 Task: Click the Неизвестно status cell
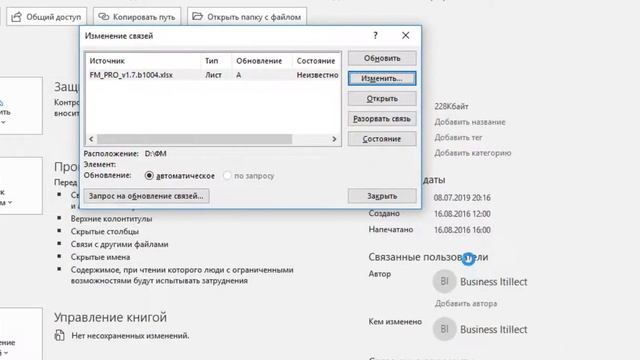(x=318, y=75)
